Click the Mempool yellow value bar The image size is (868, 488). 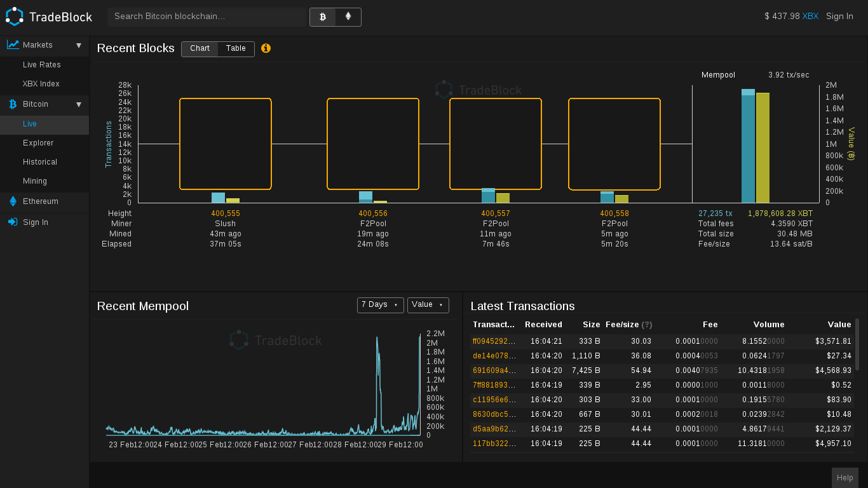click(x=763, y=148)
